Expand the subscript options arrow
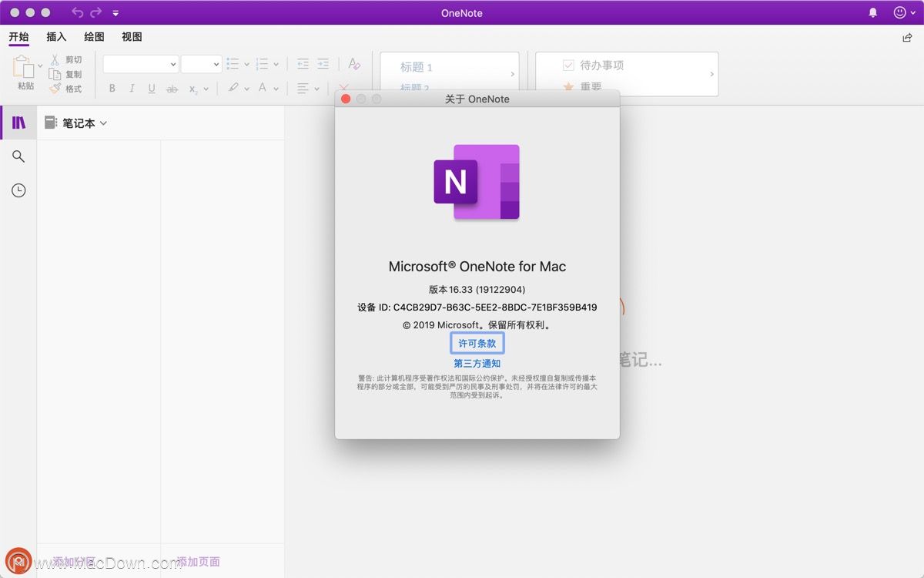 (206, 89)
